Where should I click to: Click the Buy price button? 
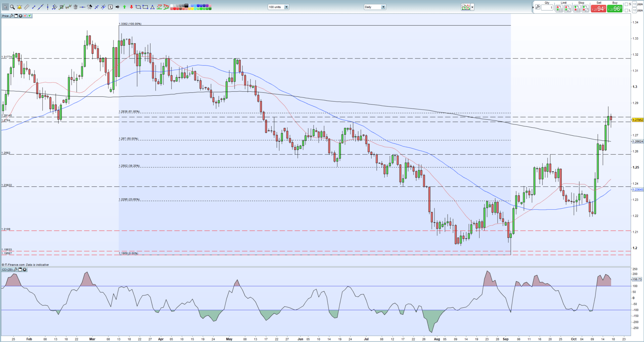615,9
